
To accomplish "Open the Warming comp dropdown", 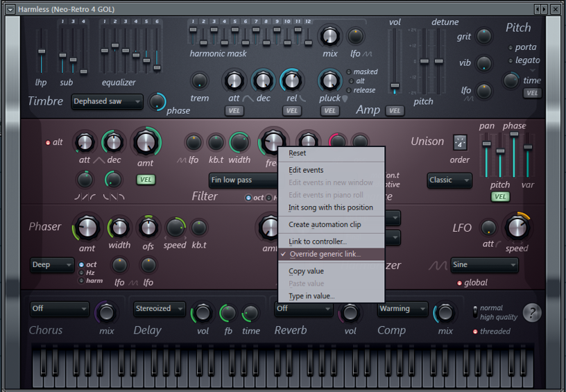I will pos(402,309).
